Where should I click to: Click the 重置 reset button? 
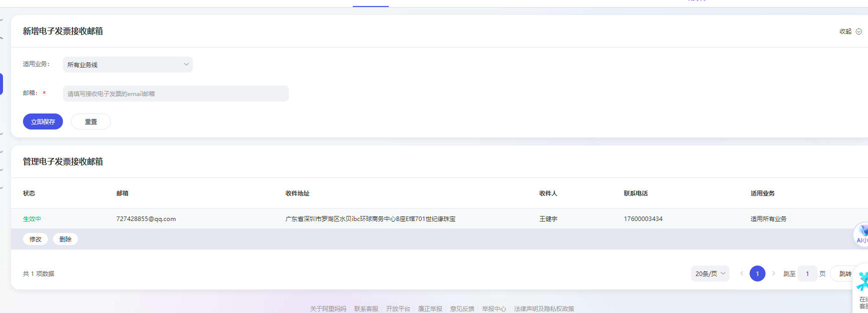pos(91,121)
